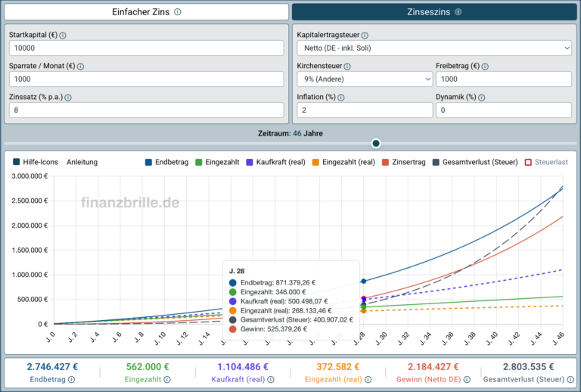
Task: Click info icon under Endbetrag result
Action: point(72,380)
